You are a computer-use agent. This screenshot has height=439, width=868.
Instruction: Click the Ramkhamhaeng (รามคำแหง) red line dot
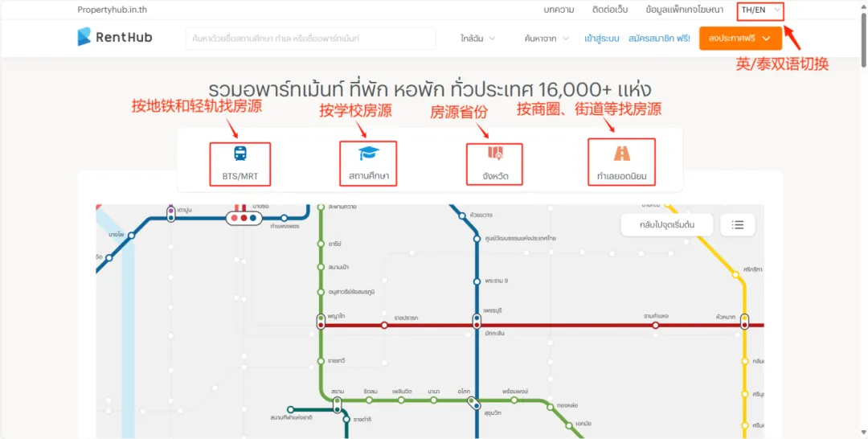coord(656,326)
